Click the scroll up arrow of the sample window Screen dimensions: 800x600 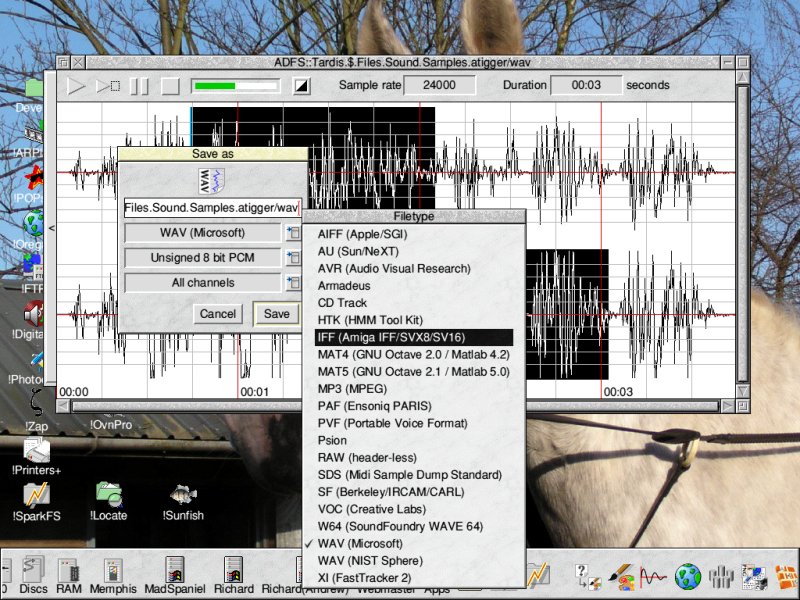coord(743,78)
